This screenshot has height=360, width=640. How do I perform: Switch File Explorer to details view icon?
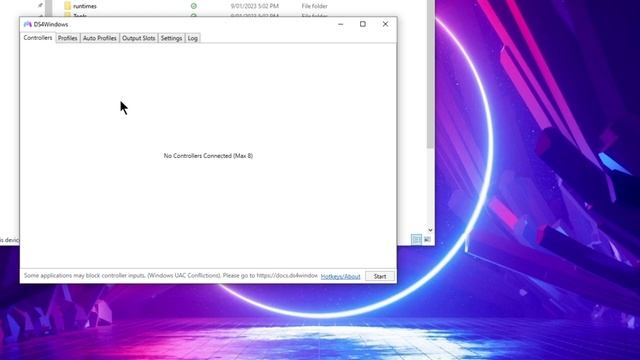[416, 240]
